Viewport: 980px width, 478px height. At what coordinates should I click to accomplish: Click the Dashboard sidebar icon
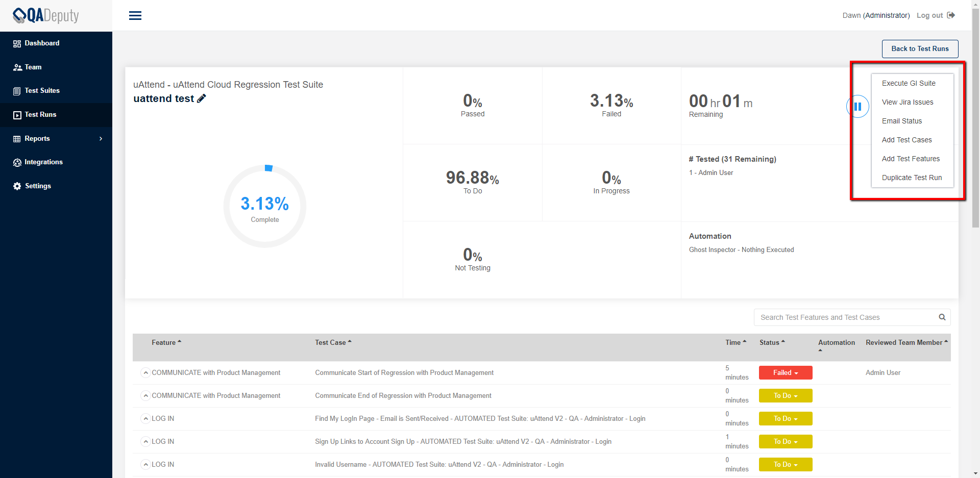[x=17, y=43]
